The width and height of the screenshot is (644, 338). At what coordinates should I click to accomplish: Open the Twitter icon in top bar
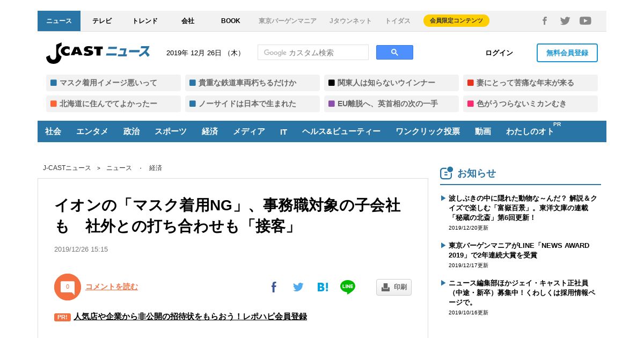565,21
